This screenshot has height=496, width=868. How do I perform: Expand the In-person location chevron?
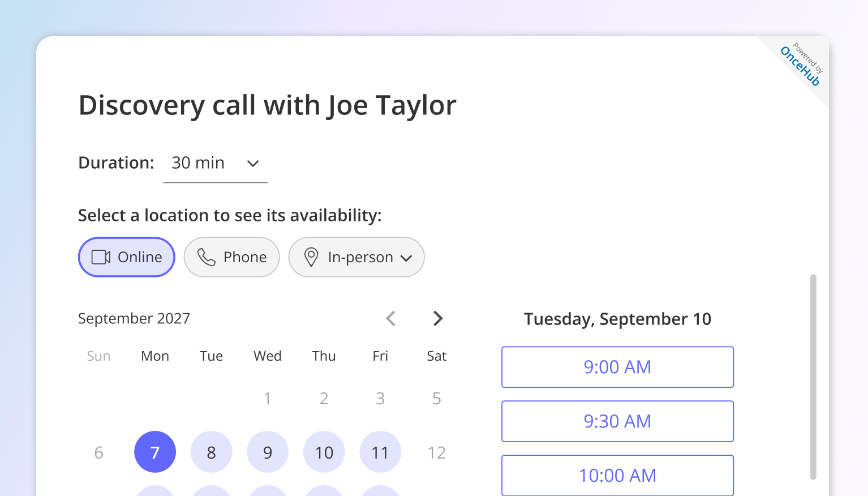tap(407, 258)
